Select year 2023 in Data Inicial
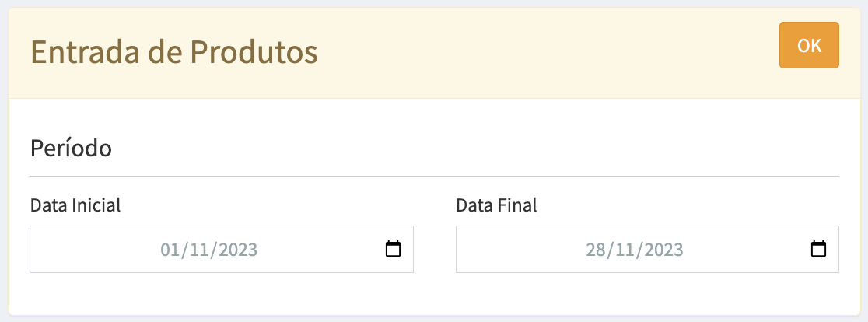 pyautogui.click(x=236, y=250)
